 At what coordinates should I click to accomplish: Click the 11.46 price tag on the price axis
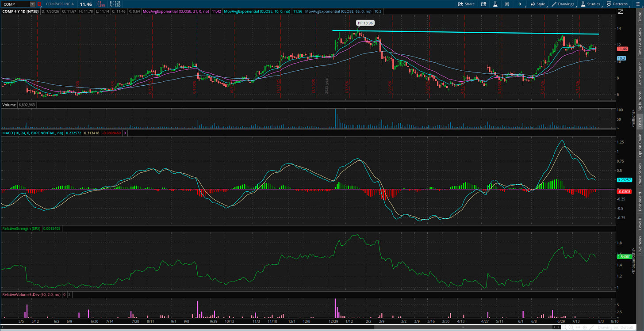pyautogui.click(x=622, y=49)
